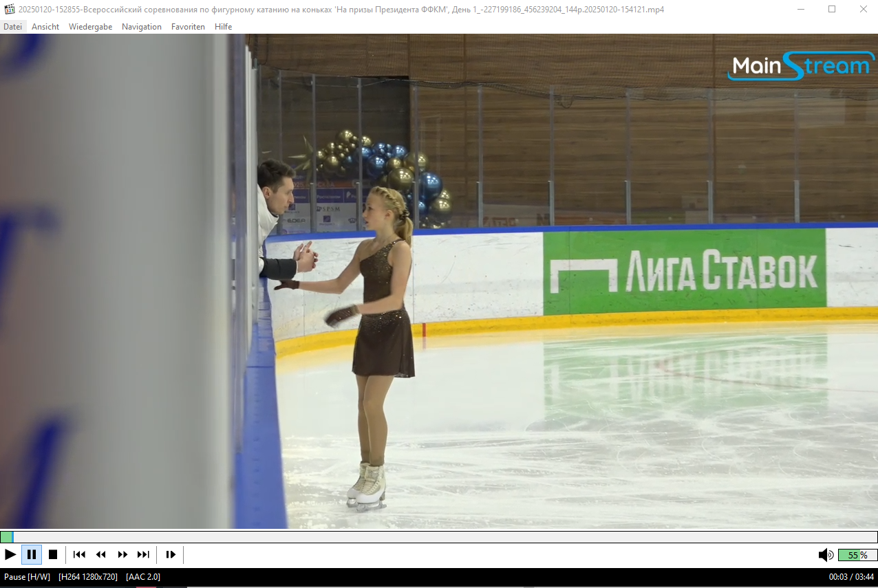Click the Pause button
Screen dimensions: 878x588
point(32,554)
